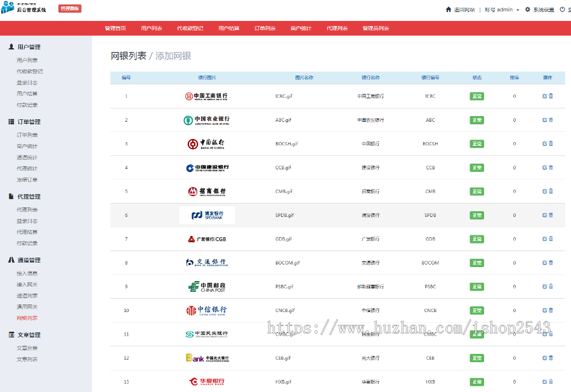The image size is (571, 392).
Task: Click the trash icon for CNCB row
Action: (551, 310)
